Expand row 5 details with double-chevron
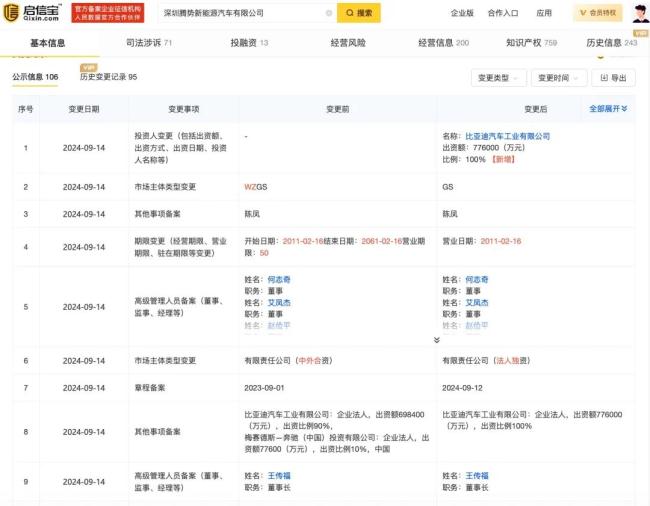The height and width of the screenshot is (506, 650). [x=437, y=340]
